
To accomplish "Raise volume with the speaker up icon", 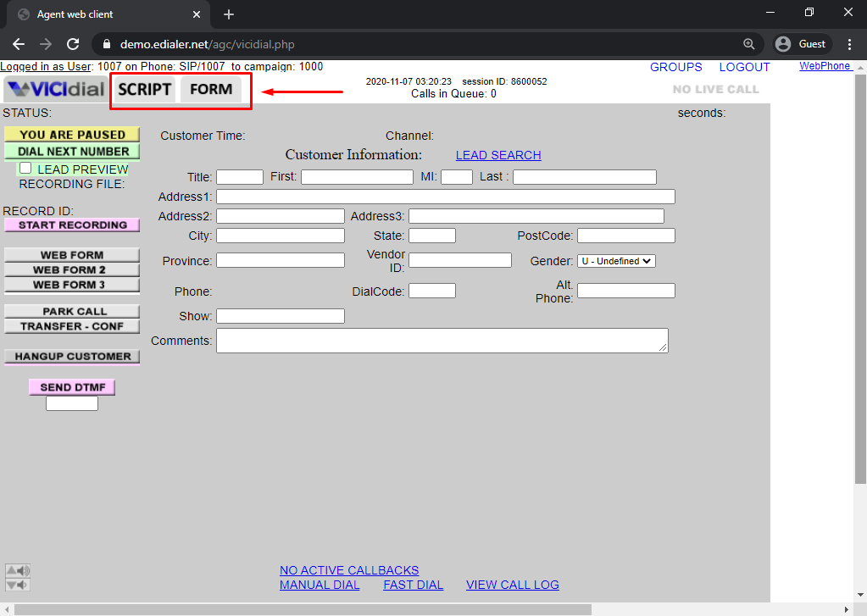I will (x=18, y=570).
